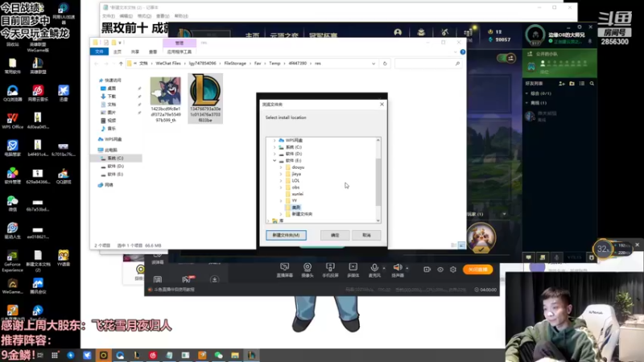Viewport: 644px width, 362px height.
Task: Click the Tom cat image thumbnail
Action: [166, 91]
